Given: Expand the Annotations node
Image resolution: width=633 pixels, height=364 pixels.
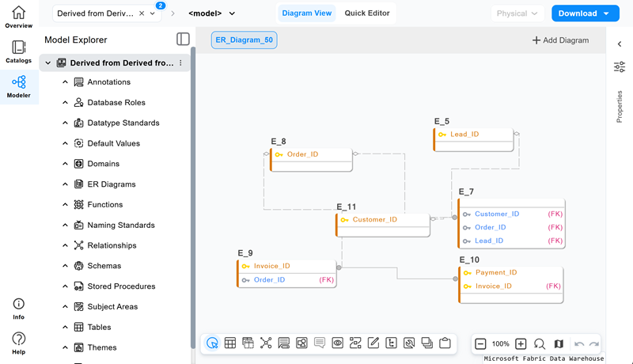Looking at the screenshot, I should pos(65,82).
